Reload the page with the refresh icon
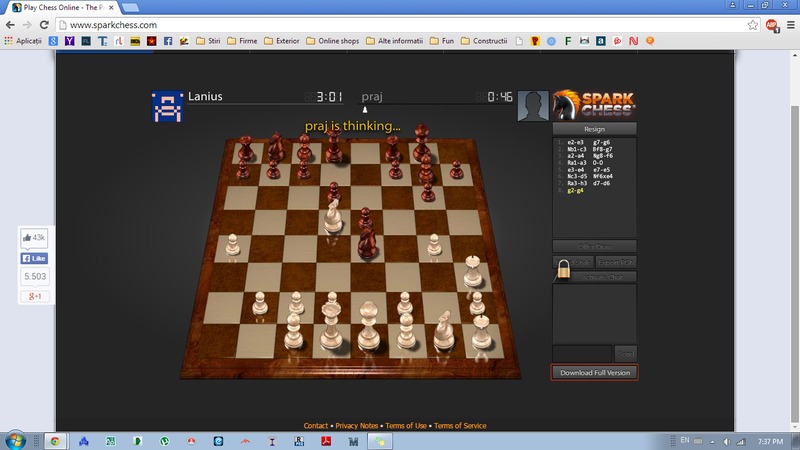800x450 pixels. [x=47, y=24]
